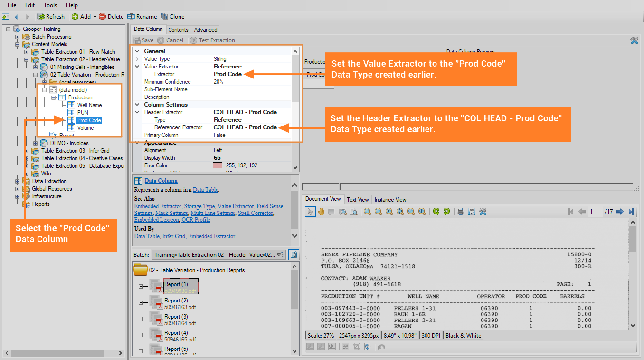Select the Volume data column in tree
The image size is (644, 360).
85,128
